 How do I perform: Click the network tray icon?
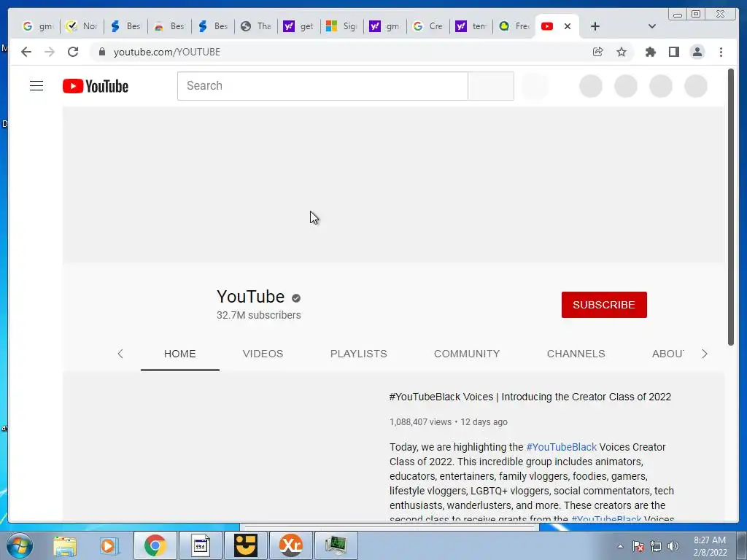pos(656,546)
